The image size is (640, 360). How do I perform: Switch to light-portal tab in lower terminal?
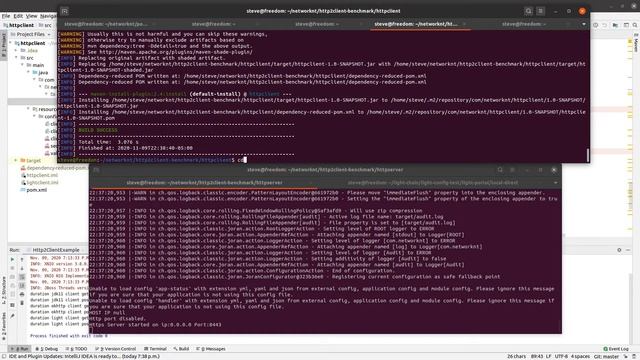433,183
